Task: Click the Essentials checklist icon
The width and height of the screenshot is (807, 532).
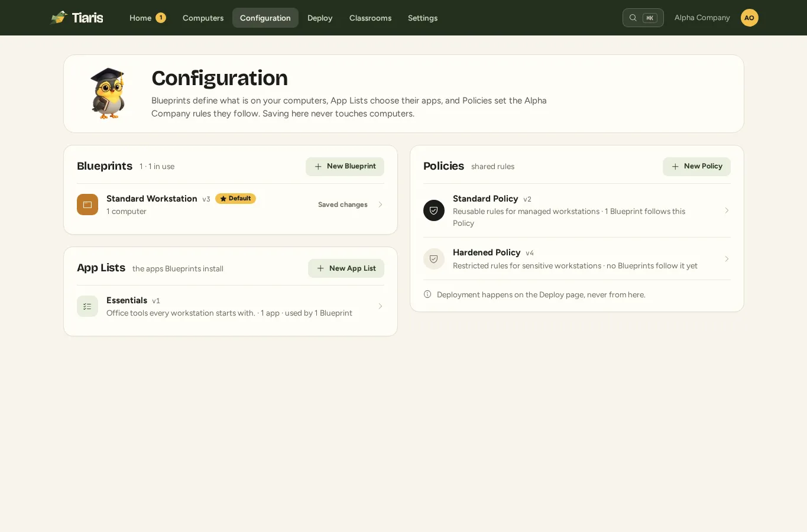Action: pos(87,306)
